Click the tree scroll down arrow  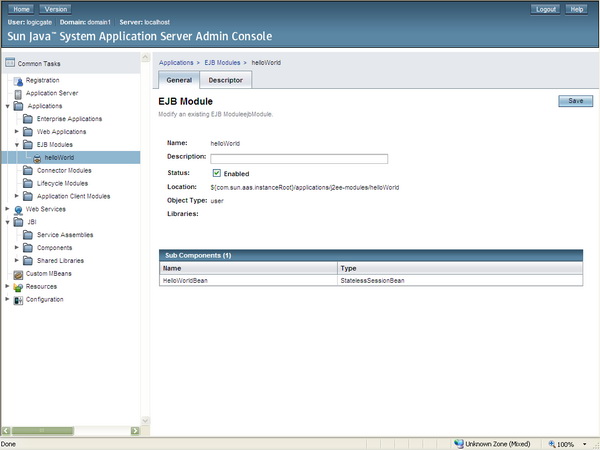pyautogui.click(x=145, y=421)
